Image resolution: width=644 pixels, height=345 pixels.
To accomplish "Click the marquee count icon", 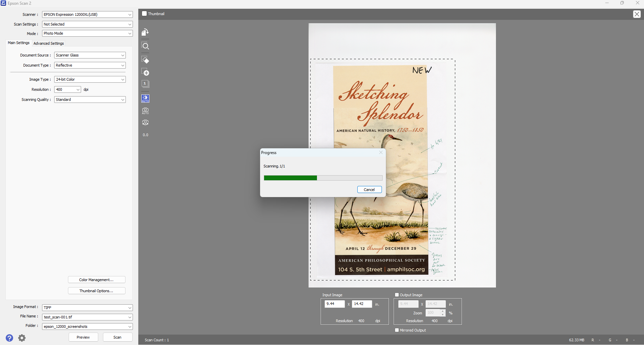I will pyautogui.click(x=145, y=84).
